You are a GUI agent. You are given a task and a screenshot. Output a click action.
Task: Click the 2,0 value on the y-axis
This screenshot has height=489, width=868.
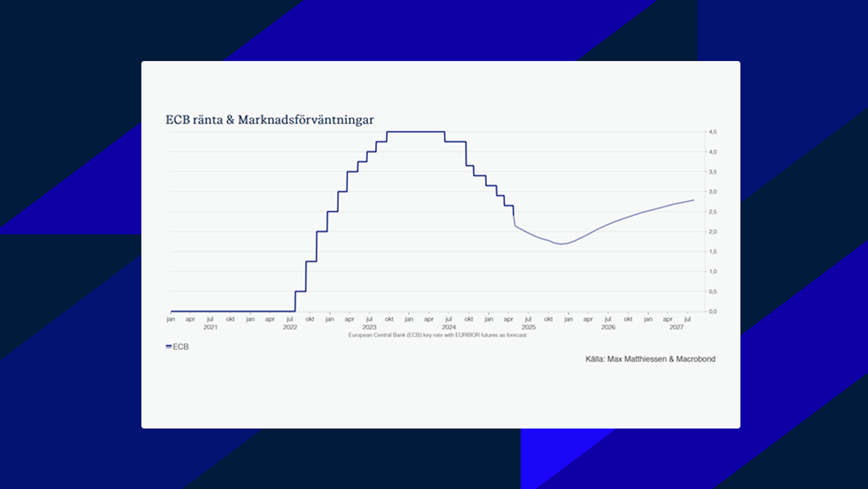(x=713, y=232)
